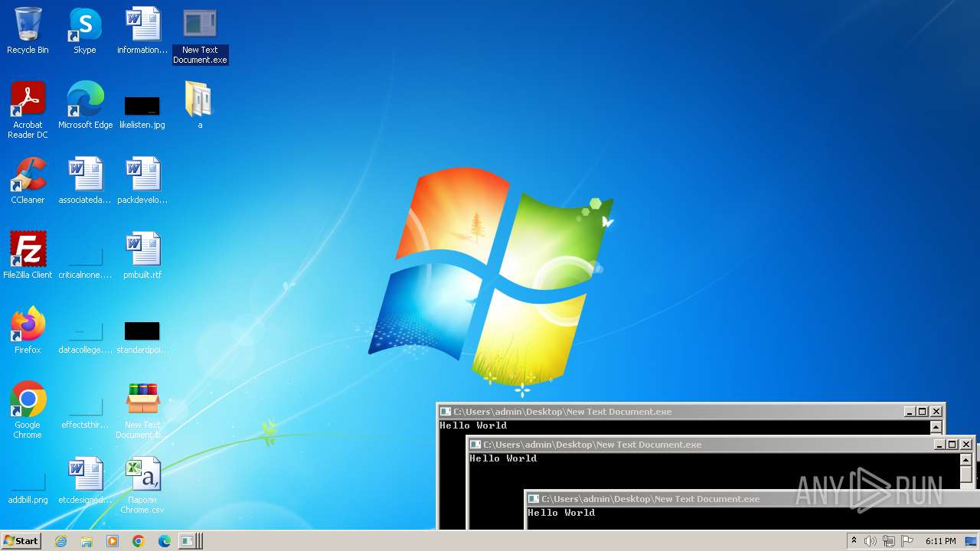The image size is (980, 551).
Task: Open system menu of middle console window
Action: 475,444
